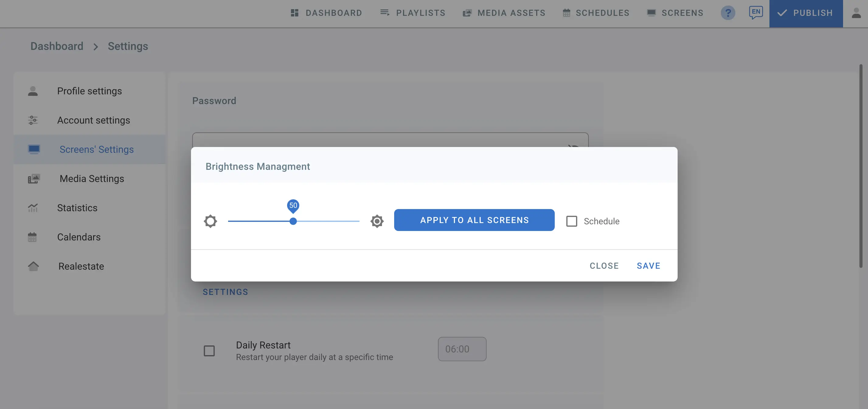This screenshot has height=409, width=868.
Task: Click the Realestate house icon
Action: tap(33, 266)
